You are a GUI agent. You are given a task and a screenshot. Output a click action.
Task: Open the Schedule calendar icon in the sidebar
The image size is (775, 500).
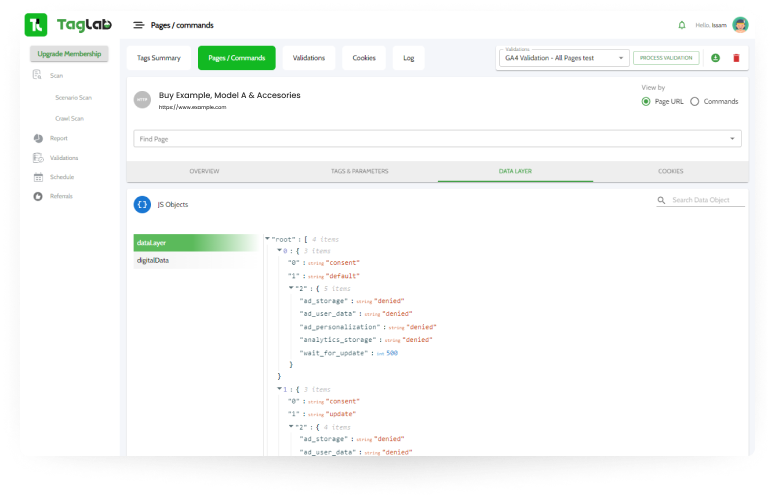[x=38, y=177]
